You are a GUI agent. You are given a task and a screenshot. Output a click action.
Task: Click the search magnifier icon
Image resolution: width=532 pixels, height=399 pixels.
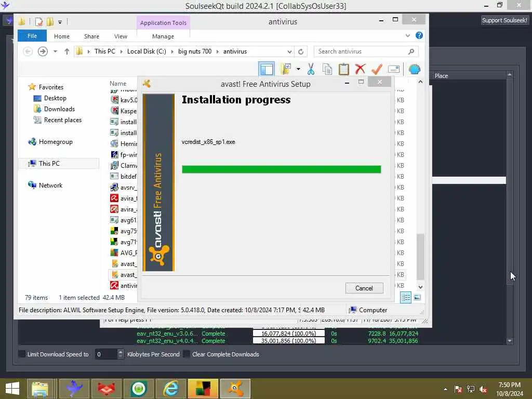[411, 51]
